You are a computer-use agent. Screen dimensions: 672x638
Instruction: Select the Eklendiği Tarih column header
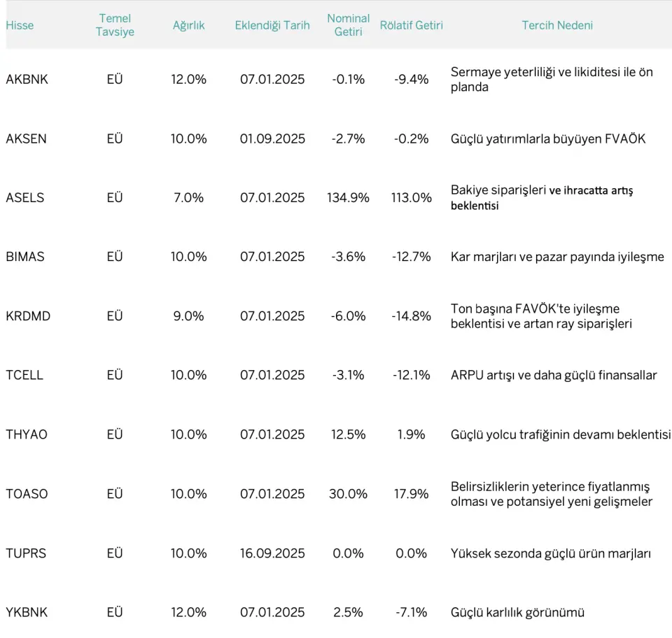(x=272, y=25)
